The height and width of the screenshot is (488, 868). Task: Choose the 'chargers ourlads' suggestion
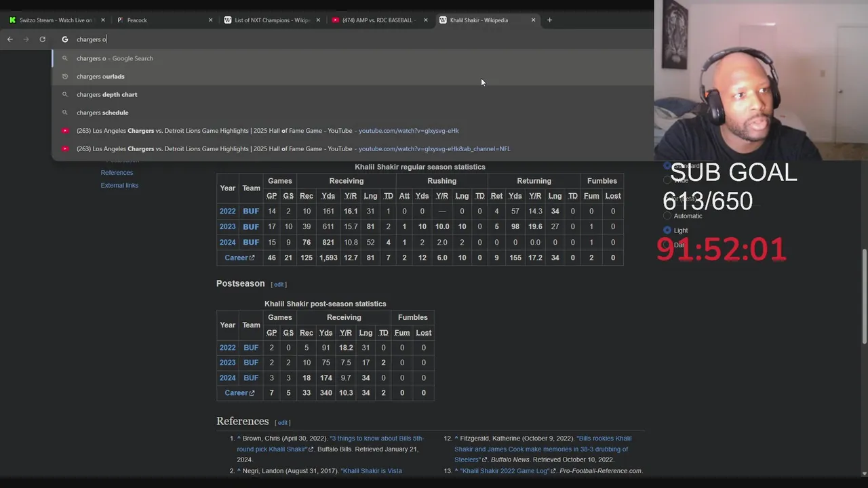(353, 77)
